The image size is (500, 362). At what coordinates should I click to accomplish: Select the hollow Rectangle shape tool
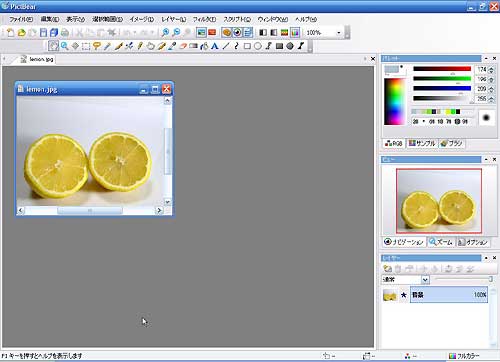click(x=247, y=46)
